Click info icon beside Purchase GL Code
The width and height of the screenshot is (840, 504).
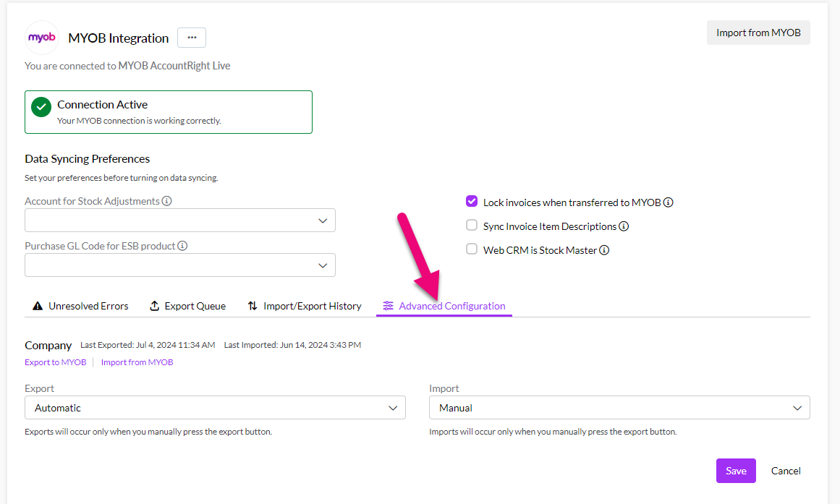pyautogui.click(x=182, y=246)
